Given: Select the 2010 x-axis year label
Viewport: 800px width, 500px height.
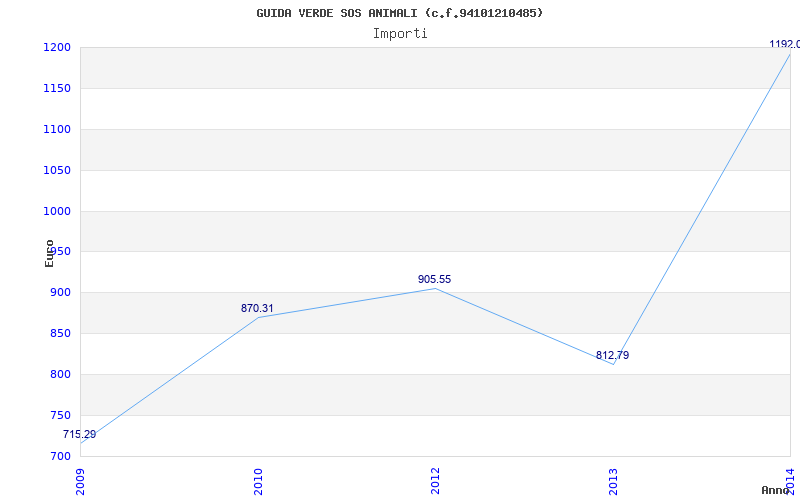Looking at the screenshot, I should pyautogui.click(x=258, y=482).
